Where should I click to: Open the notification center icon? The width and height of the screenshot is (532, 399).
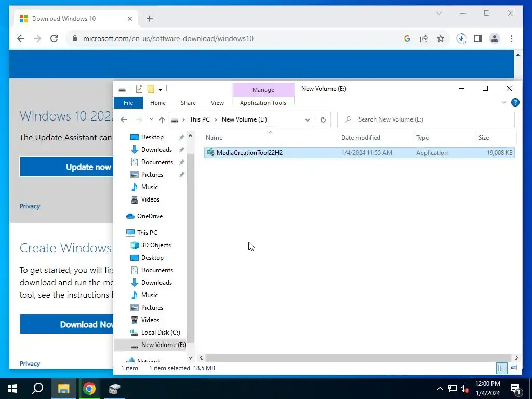tap(515, 389)
